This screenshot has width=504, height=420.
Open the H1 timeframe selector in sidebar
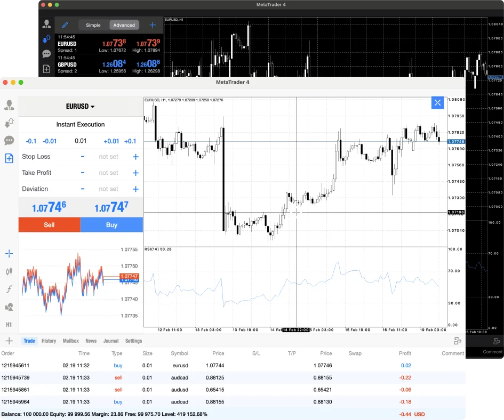pyautogui.click(x=9, y=325)
